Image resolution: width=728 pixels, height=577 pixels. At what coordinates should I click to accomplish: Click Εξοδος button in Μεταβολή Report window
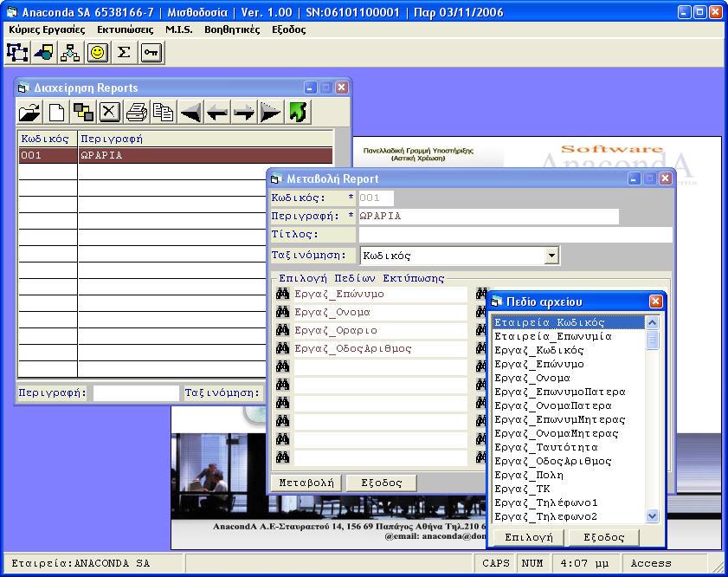(381, 483)
